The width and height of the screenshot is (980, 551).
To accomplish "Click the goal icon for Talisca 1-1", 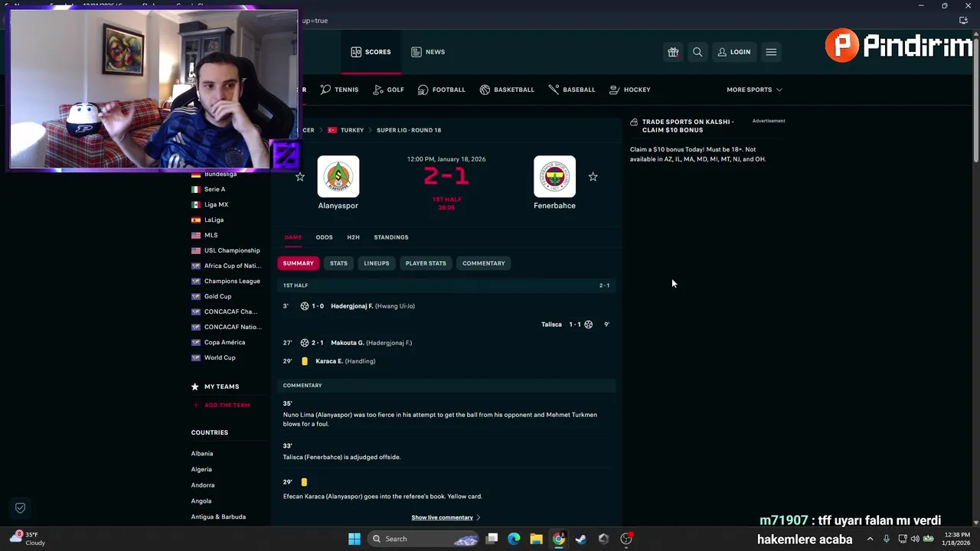I will (x=588, y=324).
